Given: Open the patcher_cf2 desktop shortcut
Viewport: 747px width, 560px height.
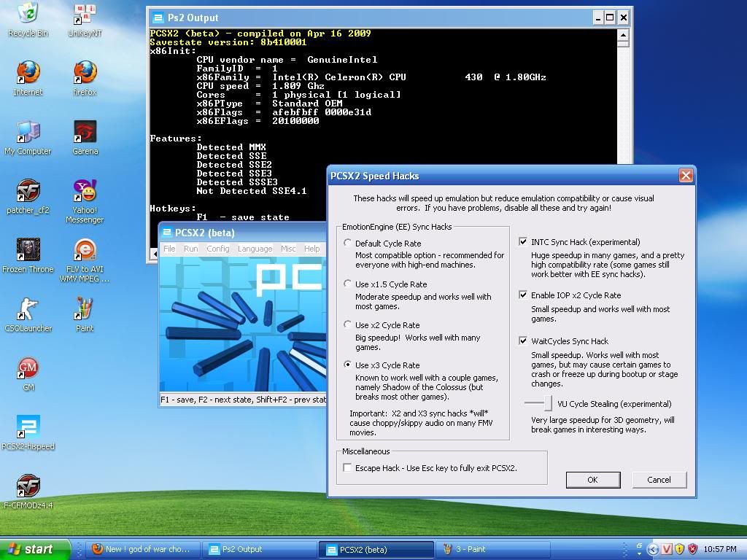Looking at the screenshot, I should click(x=28, y=192).
